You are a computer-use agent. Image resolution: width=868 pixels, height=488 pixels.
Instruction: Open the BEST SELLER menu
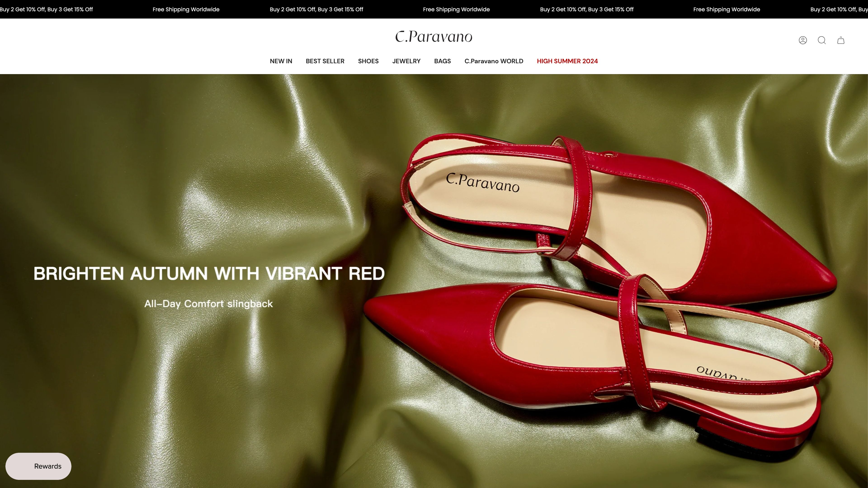325,61
